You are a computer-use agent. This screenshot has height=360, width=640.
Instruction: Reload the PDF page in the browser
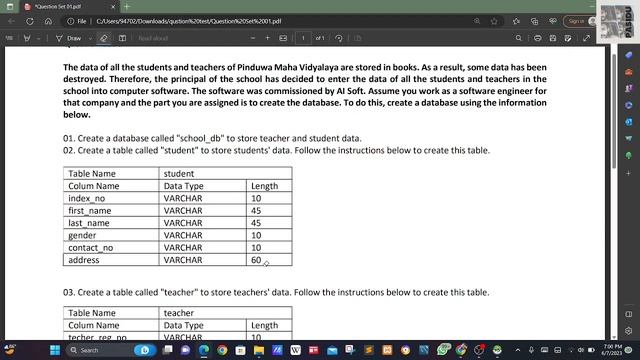(30, 21)
